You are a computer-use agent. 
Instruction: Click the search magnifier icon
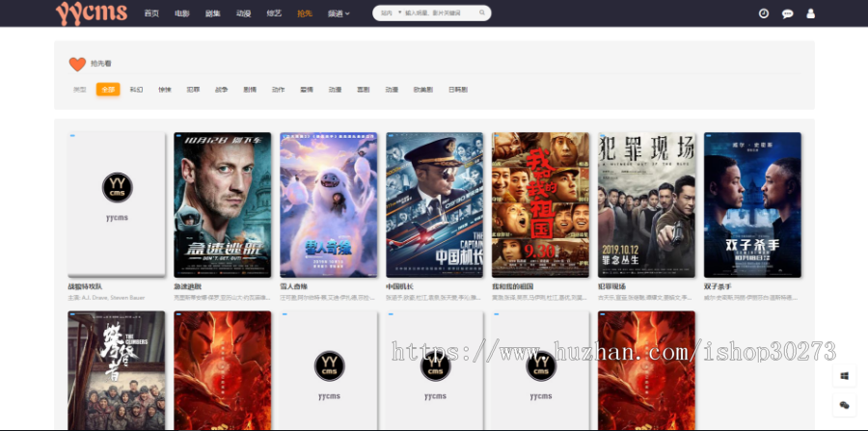pos(482,13)
